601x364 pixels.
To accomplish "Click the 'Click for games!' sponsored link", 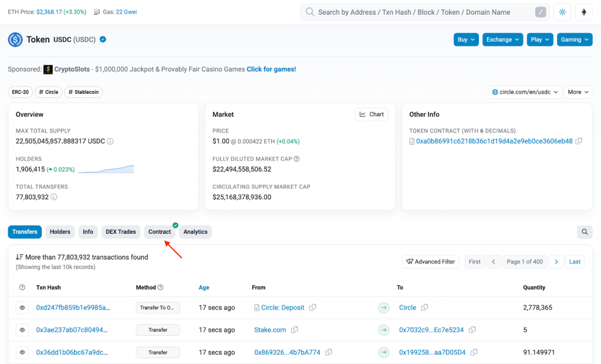I will (271, 69).
